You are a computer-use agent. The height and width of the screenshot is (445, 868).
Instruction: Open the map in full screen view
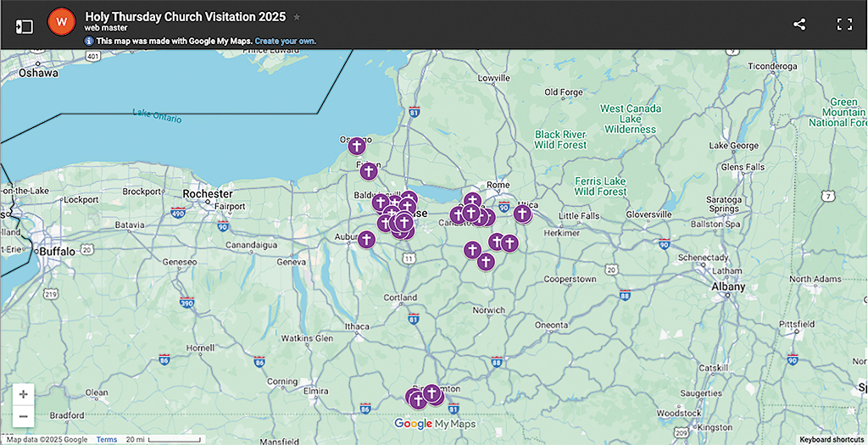pyautogui.click(x=844, y=25)
